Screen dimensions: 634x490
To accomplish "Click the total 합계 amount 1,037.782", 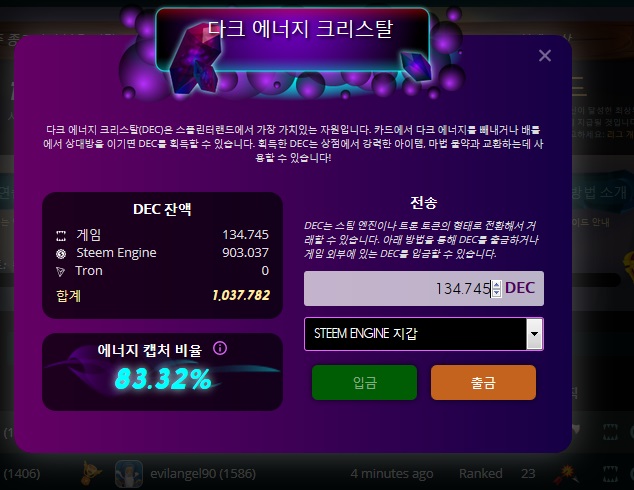I will (x=241, y=295).
